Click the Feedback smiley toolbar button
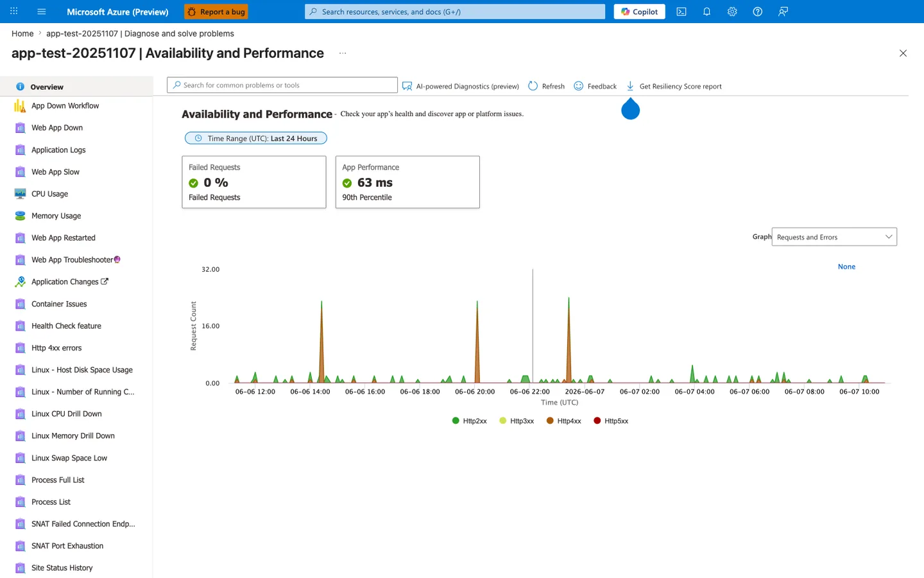The width and height of the screenshot is (924, 578). (x=595, y=86)
